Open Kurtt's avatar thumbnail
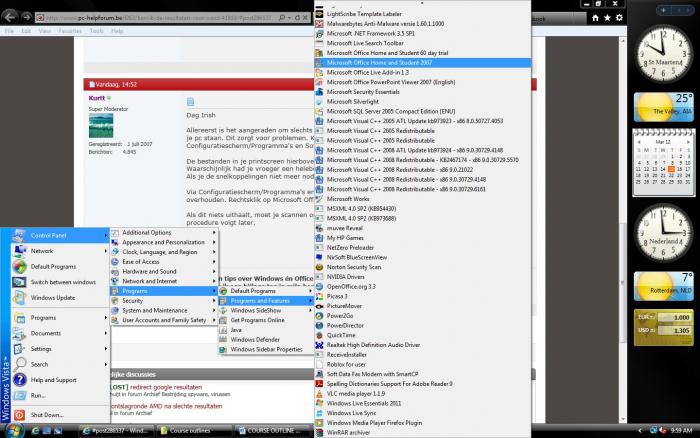The width and height of the screenshot is (700, 438). pyautogui.click(x=101, y=125)
